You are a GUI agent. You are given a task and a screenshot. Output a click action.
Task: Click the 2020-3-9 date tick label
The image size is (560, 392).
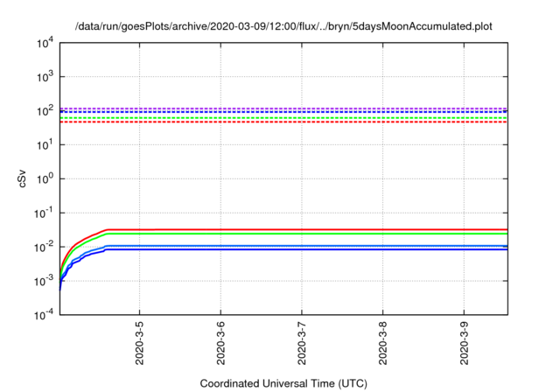point(464,343)
